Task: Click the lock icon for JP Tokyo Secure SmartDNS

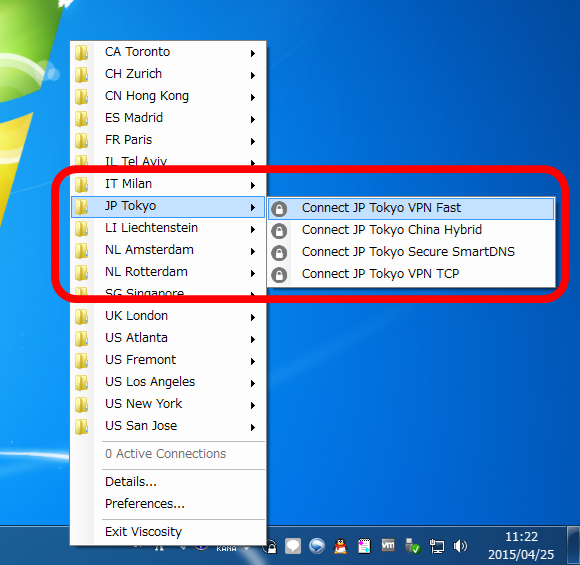Action: (279, 253)
